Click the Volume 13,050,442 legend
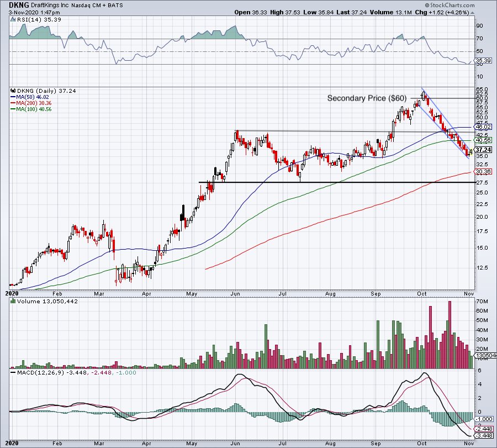Image resolution: width=497 pixels, height=448 pixels. 47,301
